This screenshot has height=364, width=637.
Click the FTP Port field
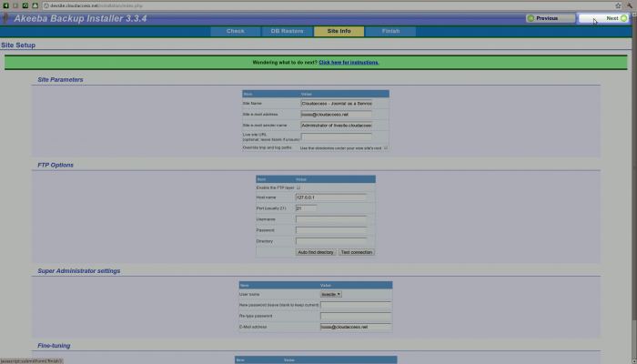click(x=307, y=208)
